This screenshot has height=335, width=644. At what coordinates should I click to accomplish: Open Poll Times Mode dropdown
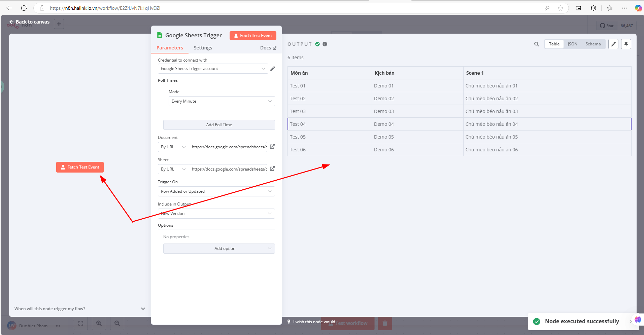222,101
